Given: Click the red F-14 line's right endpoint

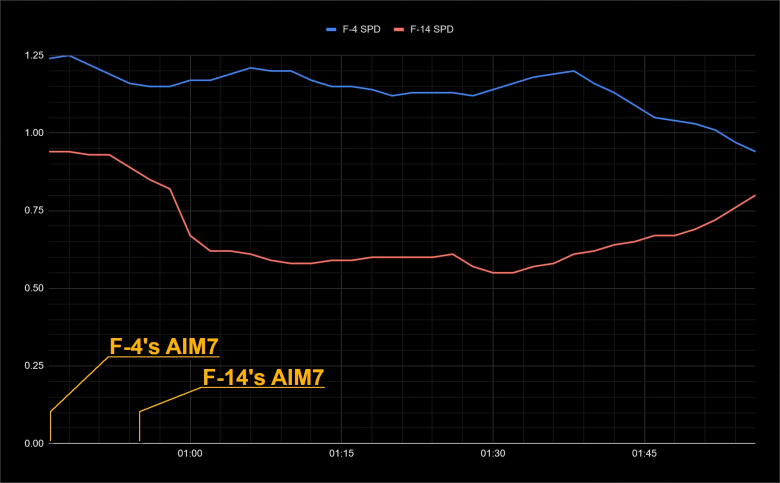Looking at the screenshot, I should tap(754, 195).
